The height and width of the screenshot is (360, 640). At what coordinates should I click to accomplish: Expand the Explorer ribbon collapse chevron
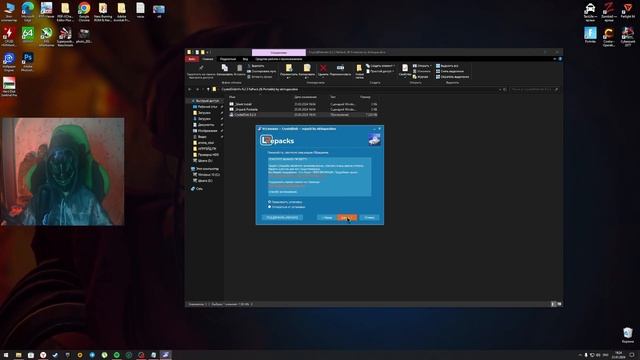555,59
